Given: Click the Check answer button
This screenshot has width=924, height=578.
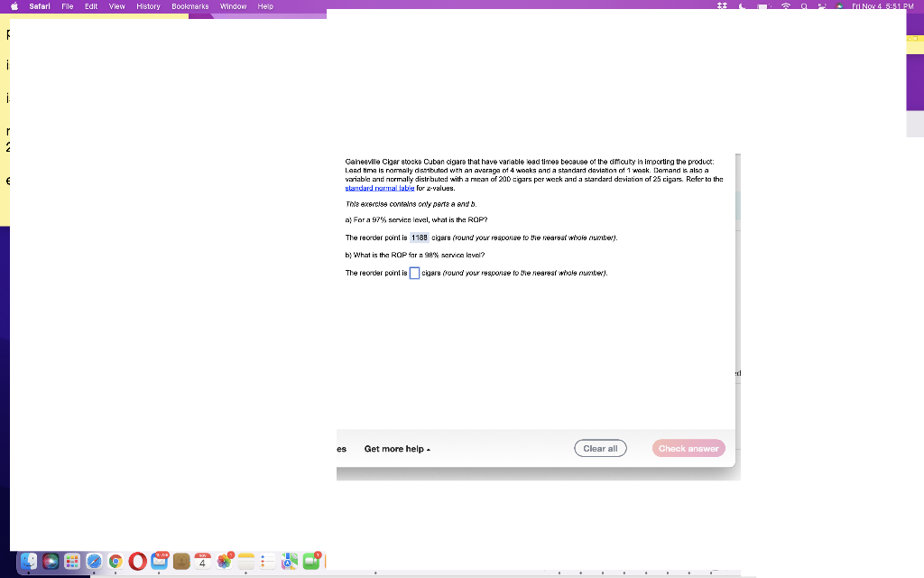Looking at the screenshot, I should click(688, 448).
